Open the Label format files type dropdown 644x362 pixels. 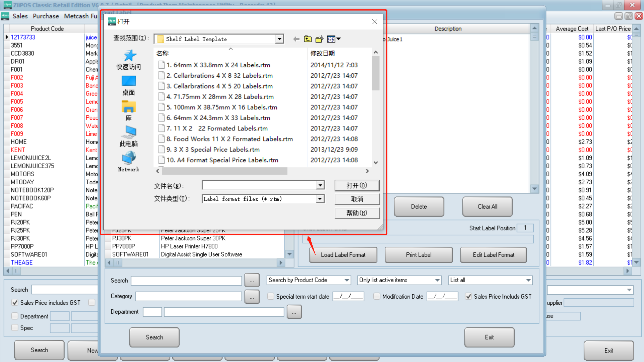pos(320,199)
